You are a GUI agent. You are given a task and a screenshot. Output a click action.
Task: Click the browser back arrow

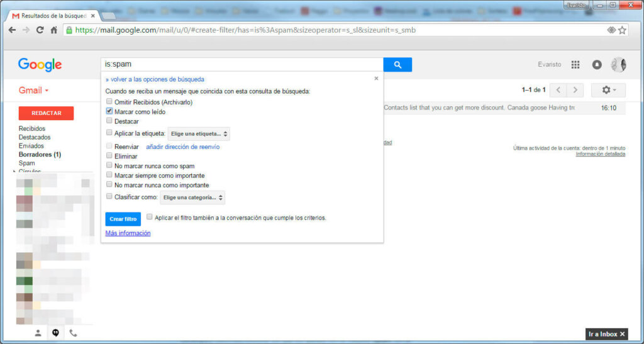click(13, 30)
